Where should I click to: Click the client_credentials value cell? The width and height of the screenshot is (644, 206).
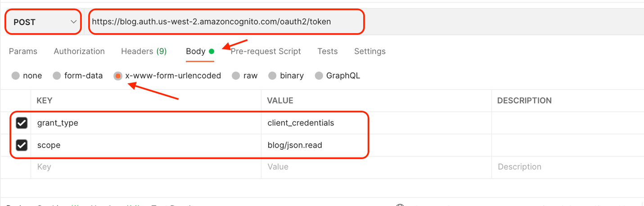(x=376, y=123)
